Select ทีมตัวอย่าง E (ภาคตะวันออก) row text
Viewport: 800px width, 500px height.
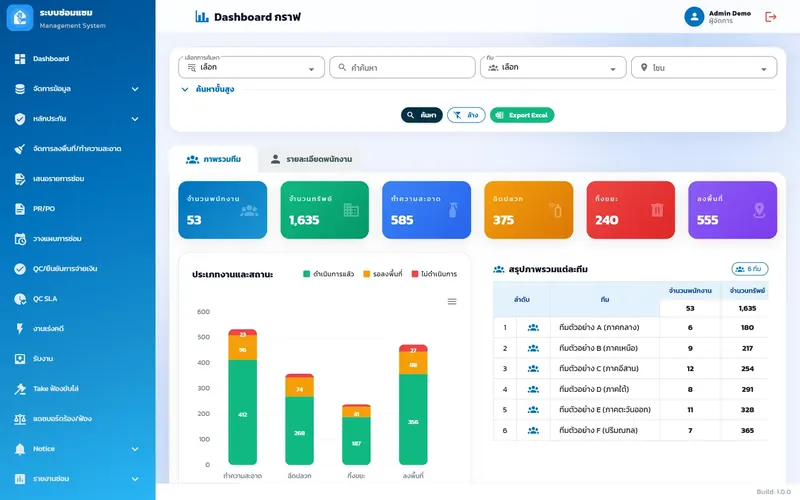605,410
